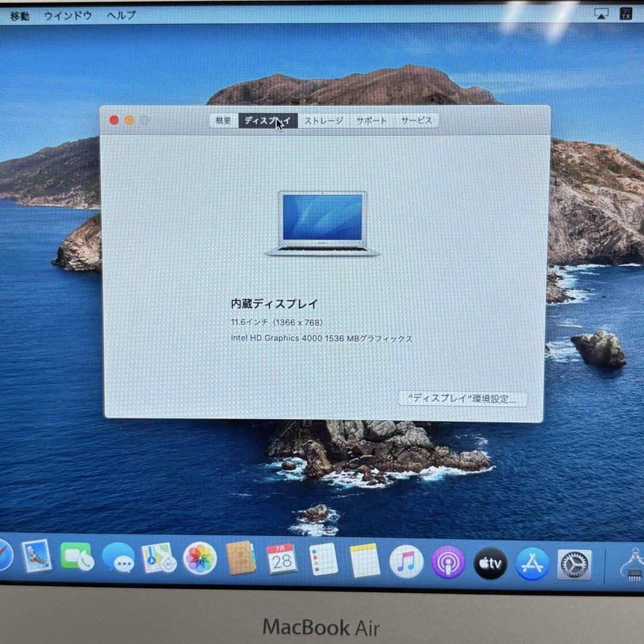Open the 概要 tab

[224, 120]
